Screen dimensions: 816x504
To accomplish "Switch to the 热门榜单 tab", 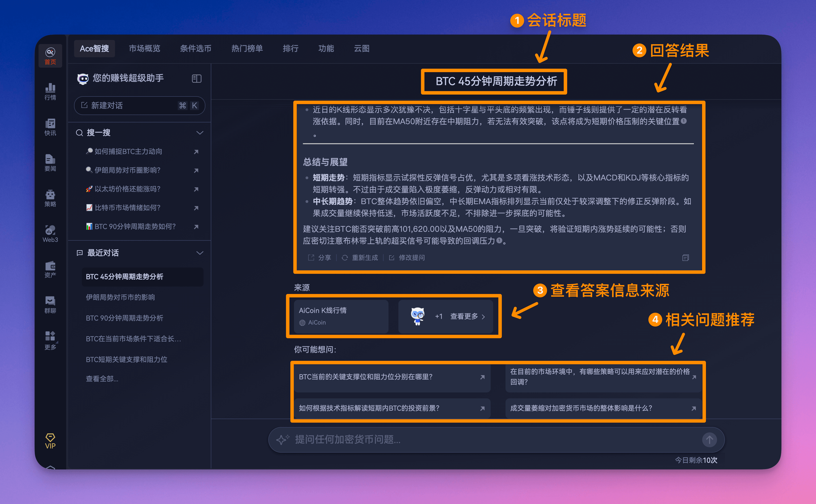I will tap(247, 49).
